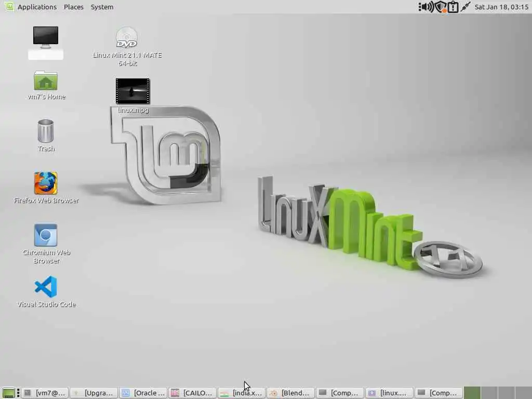This screenshot has width=532, height=399.
Task: Restore the [india.x... taskbar window
Action: [242, 393]
